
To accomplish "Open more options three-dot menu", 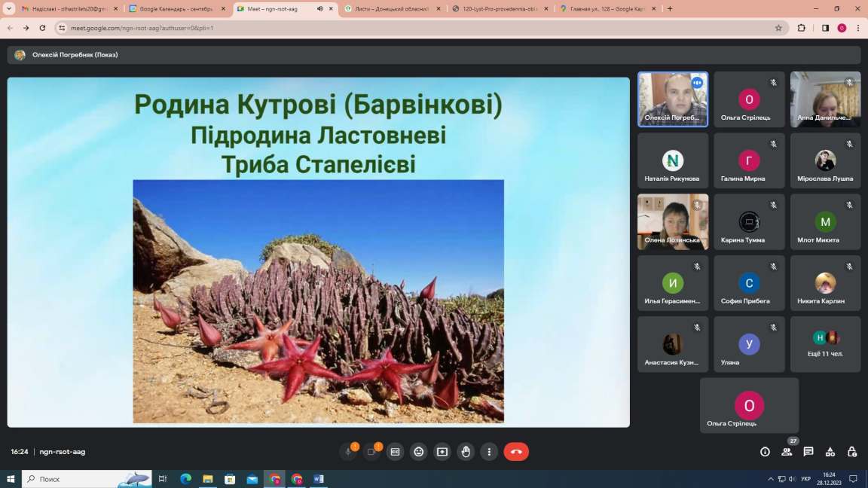I will [489, 452].
